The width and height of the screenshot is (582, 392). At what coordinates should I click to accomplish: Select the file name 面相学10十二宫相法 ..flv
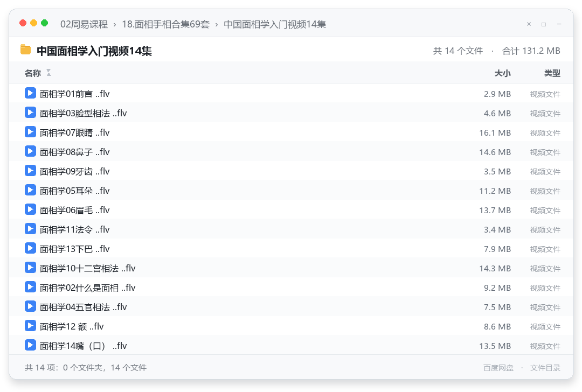click(88, 268)
